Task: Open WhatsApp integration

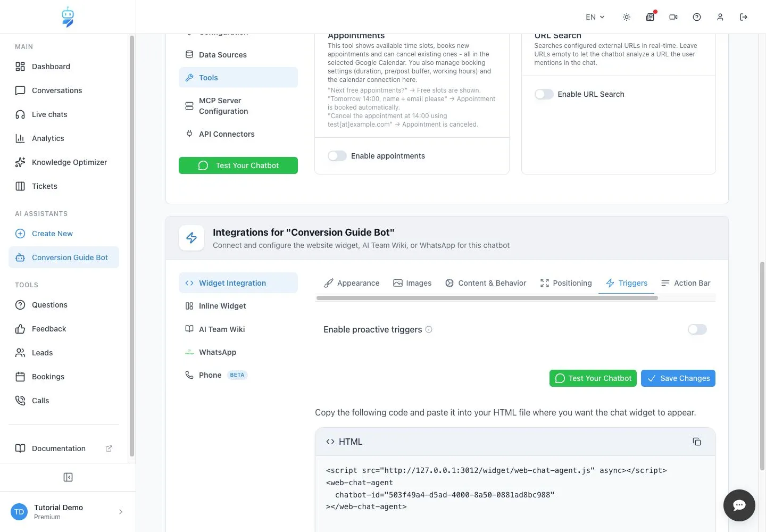Action: point(238,352)
